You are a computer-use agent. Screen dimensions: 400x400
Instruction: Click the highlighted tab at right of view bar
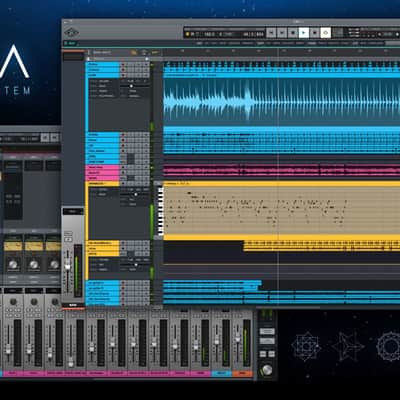click(392, 43)
